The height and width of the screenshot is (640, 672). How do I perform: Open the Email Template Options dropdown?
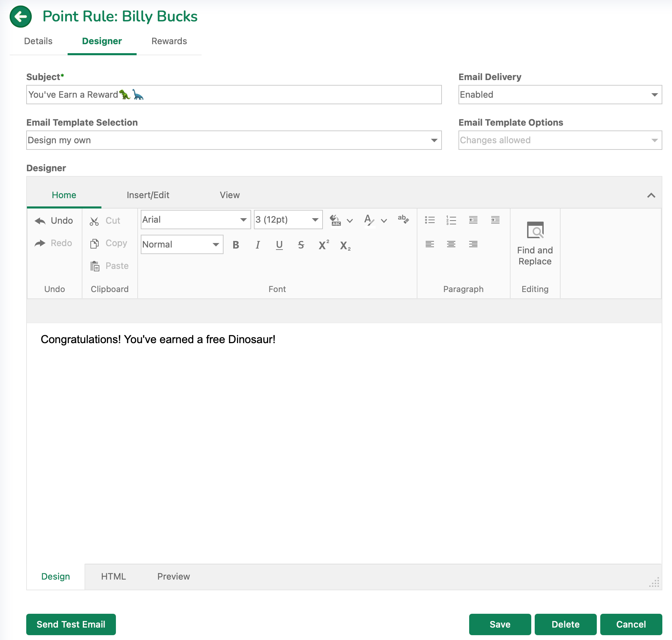tap(560, 140)
